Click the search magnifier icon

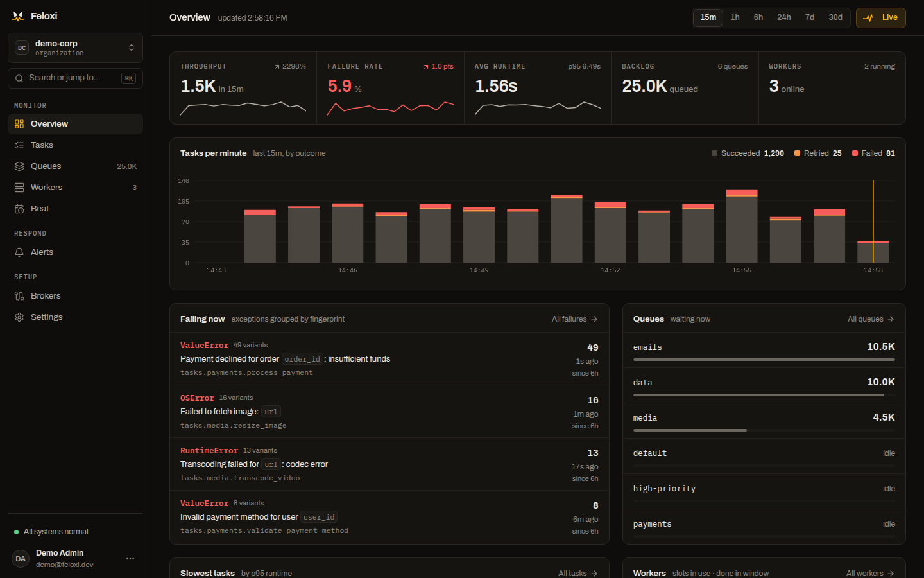pyautogui.click(x=20, y=78)
